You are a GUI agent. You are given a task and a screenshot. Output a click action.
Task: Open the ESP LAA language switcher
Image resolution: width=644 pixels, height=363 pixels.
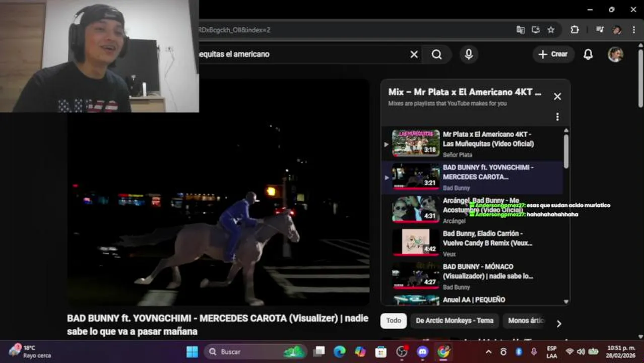[551, 351]
